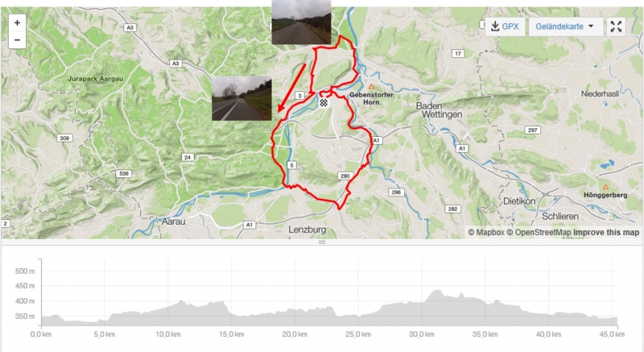Grab the map/elevation divider handle
The height and width of the screenshot is (352, 644).
[x=322, y=242]
